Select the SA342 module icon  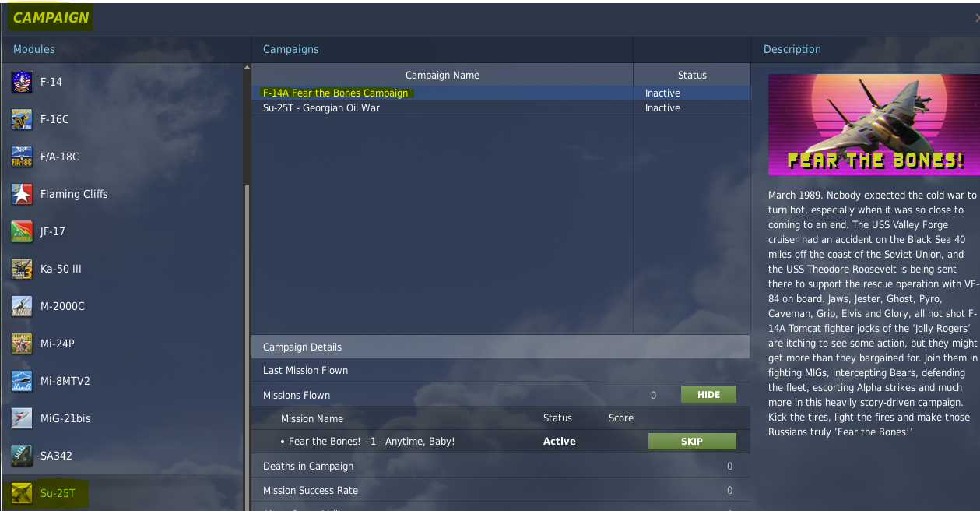click(x=22, y=456)
